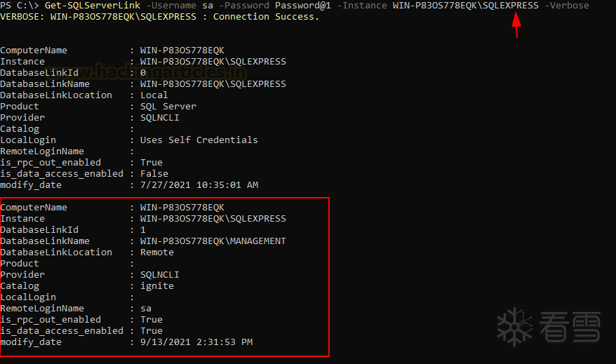Click the 9/13/2021 modify date value
The height and width of the screenshot is (364, 616).
pos(196,342)
